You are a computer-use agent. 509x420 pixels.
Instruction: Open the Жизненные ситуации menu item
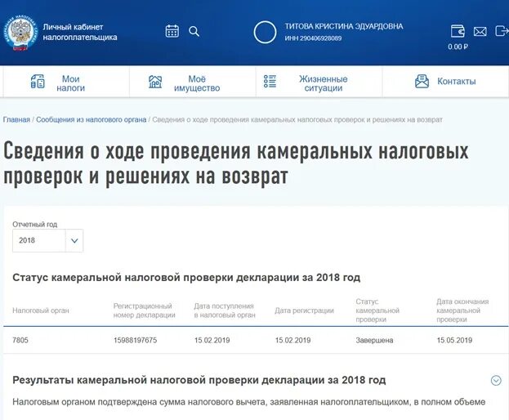319,82
